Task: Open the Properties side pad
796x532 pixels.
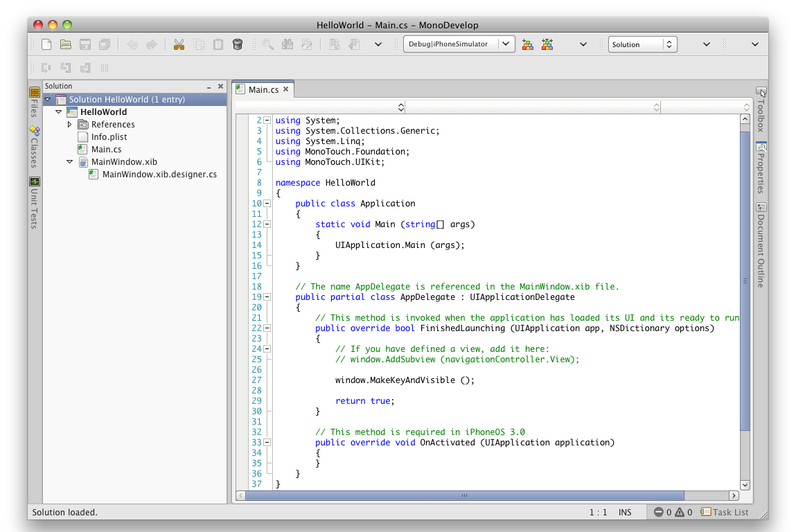Action: click(761, 168)
